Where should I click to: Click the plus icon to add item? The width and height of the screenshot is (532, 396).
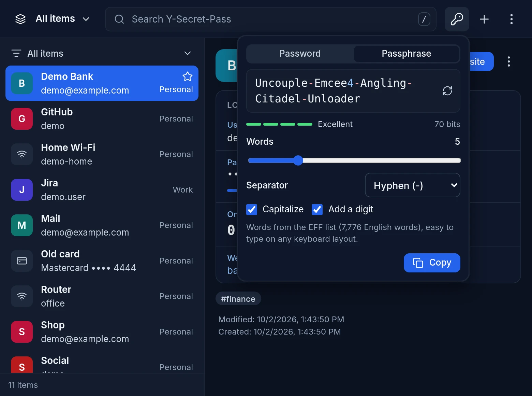[x=484, y=19]
